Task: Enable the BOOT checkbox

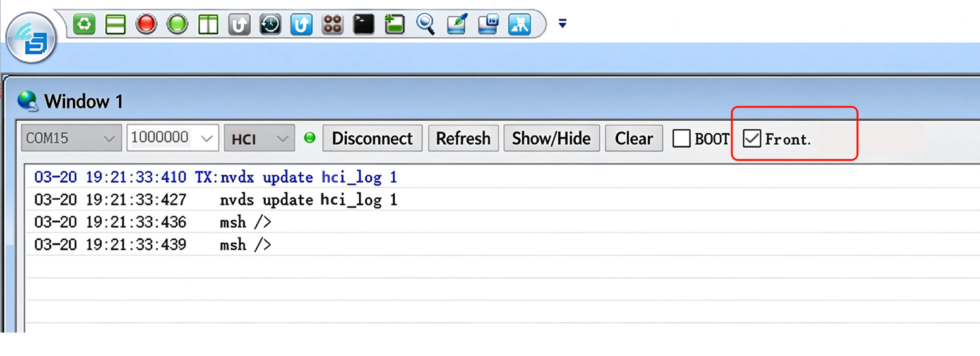Action: coord(681,138)
